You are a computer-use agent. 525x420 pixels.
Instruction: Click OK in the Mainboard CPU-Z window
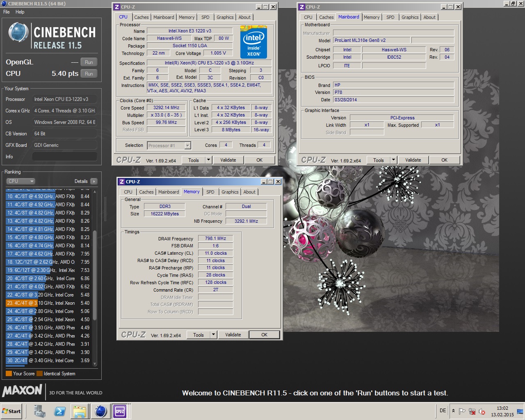pyautogui.click(x=445, y=160)
